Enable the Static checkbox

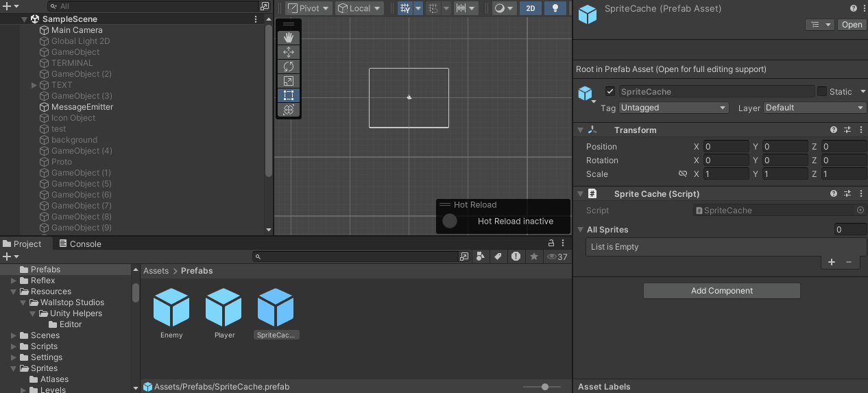pyautogui.click(x=821, y=91)
